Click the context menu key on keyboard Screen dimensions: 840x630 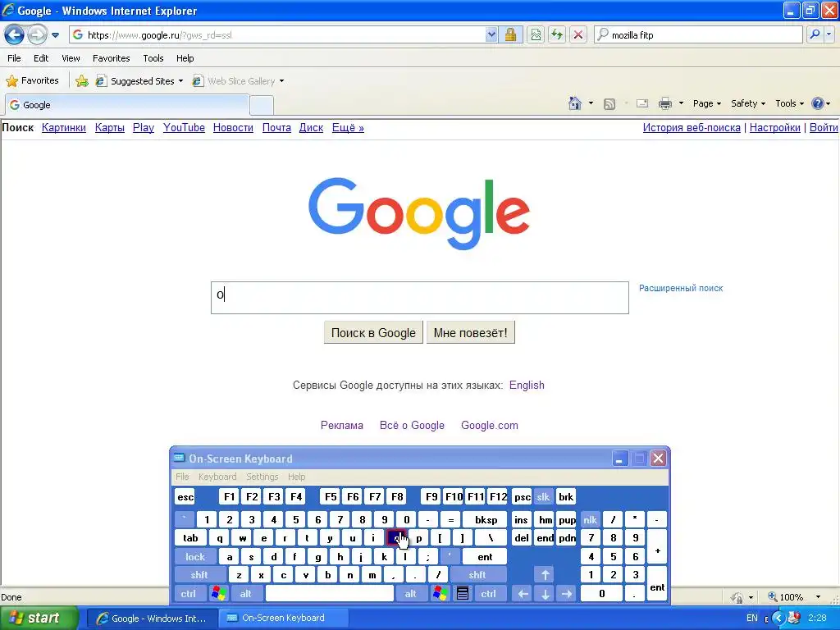463,594
